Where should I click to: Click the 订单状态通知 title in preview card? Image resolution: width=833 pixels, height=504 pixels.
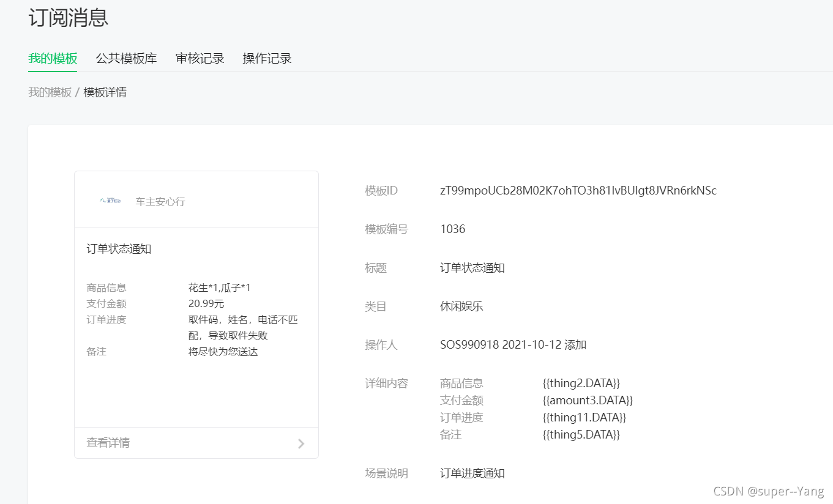pyautogui.click(x=119, y=249)
